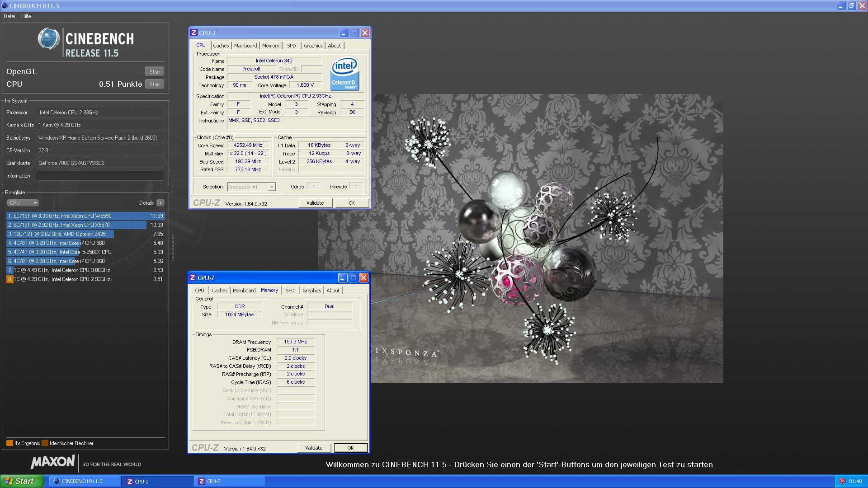Screen dimensions: 868x488
Task: Click the Information input field
Action: [100, 176]
